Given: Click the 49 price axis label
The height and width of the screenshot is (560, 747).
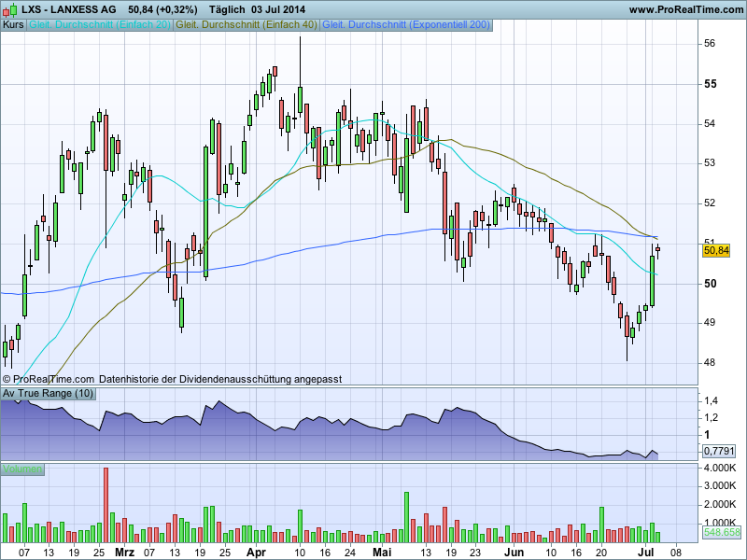Looking at the screenshot, I should click(710, 323).
